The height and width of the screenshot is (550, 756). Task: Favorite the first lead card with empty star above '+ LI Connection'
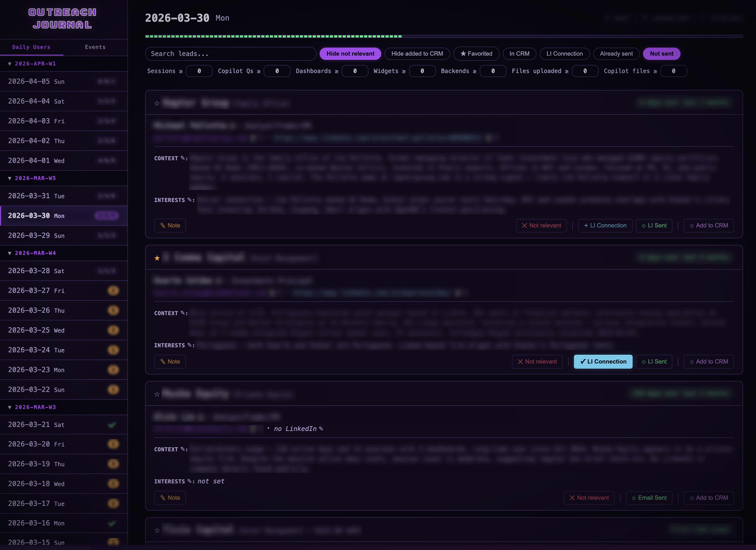click(x=157, y=103)
